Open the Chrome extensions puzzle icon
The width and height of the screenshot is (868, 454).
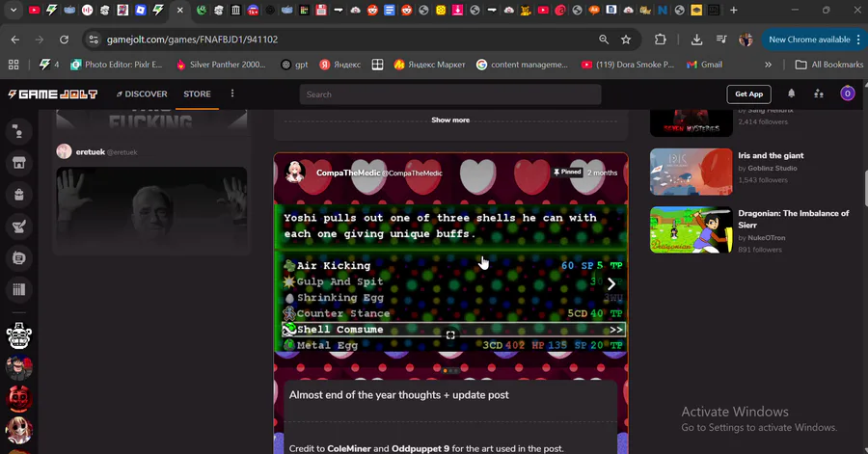point(660,40)
